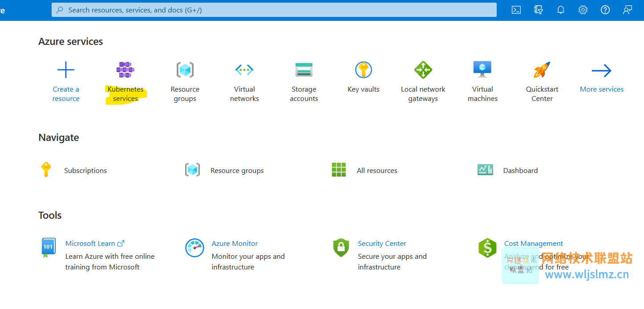
Task: Open Resource groups icon under Azure services
Action: click(x=185, y=70)
